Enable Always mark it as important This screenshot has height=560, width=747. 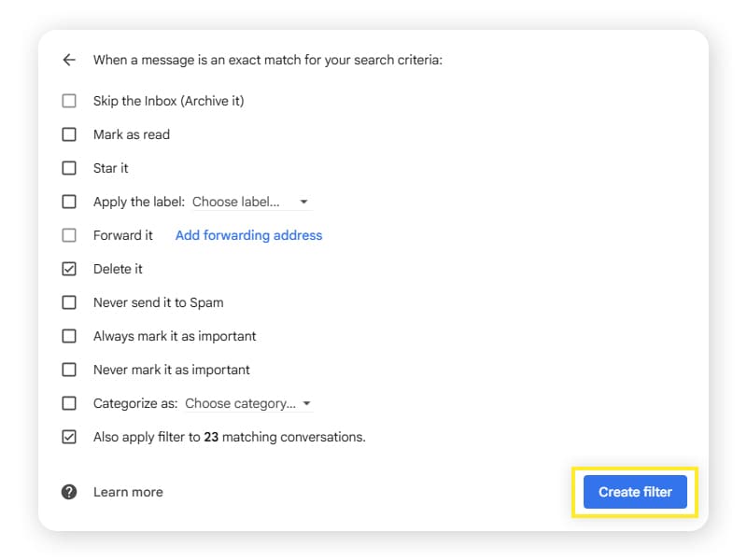click(69, 336)
